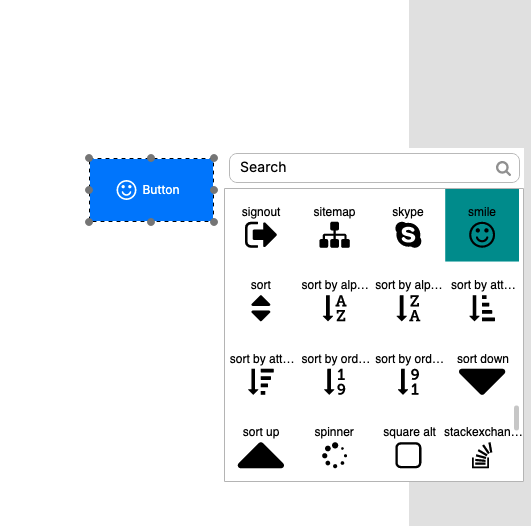The image size is (531, 526).
Task: Pick the skype icon
Action: point(408,235)
